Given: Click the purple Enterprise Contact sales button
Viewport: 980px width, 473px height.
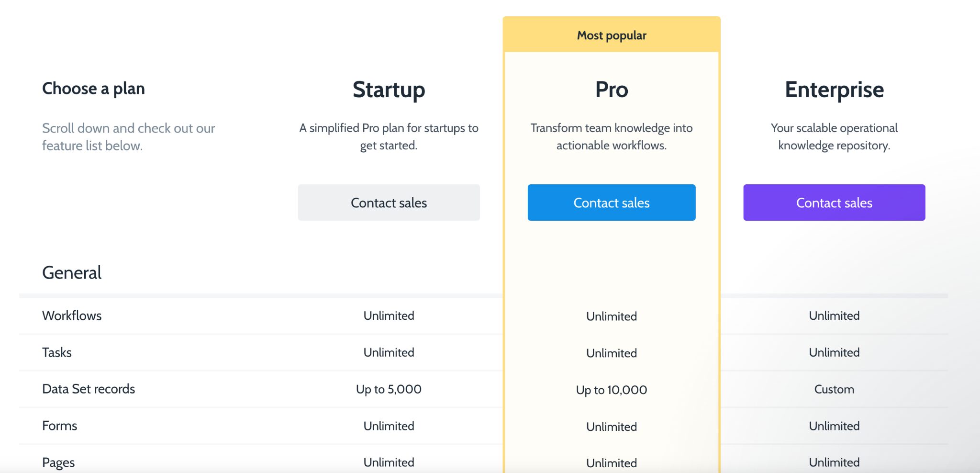Looking at the screenshot, I should click(x=834, y=203).
